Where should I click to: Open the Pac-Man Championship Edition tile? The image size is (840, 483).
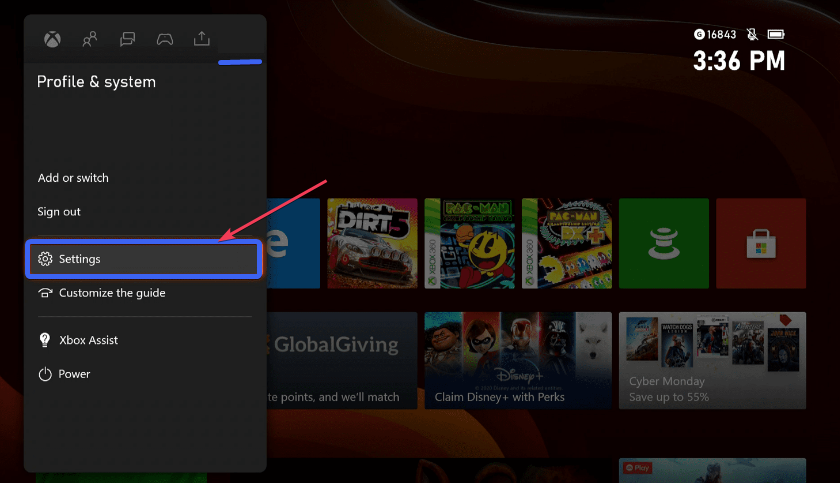(469, 244)
